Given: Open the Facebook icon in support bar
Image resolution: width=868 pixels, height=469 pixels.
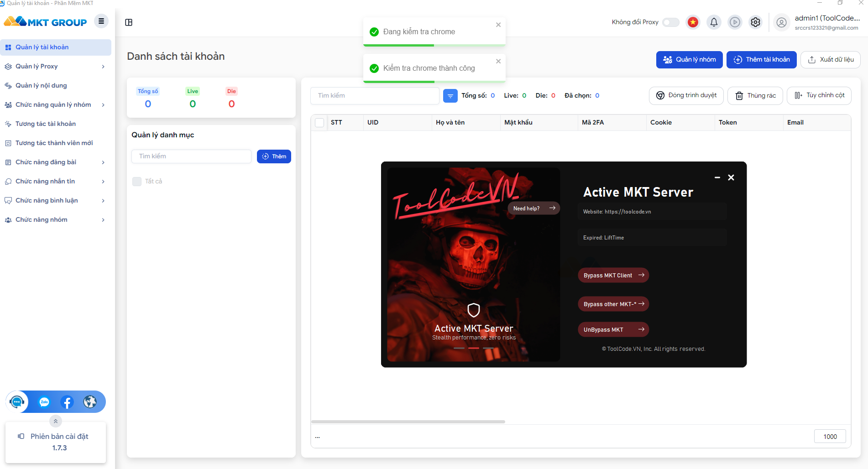Looking at the screenshot, I should point(67,402).
